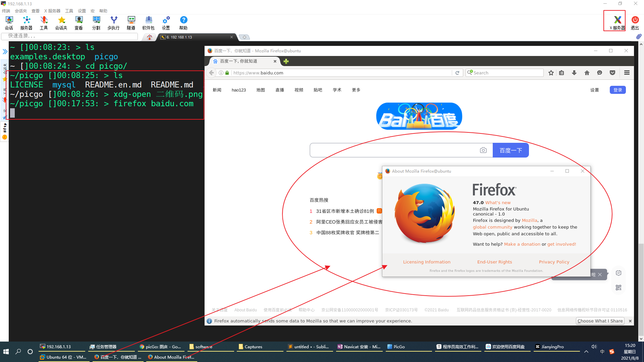Open the 终端 menu
Image resolution: width=644 pixels, height=362 pixels.
6,11
